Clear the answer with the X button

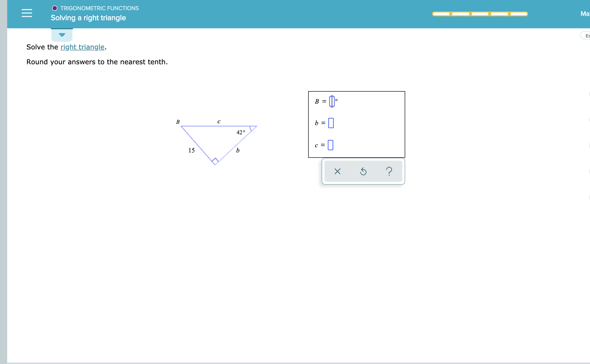(x=337, y=171)
